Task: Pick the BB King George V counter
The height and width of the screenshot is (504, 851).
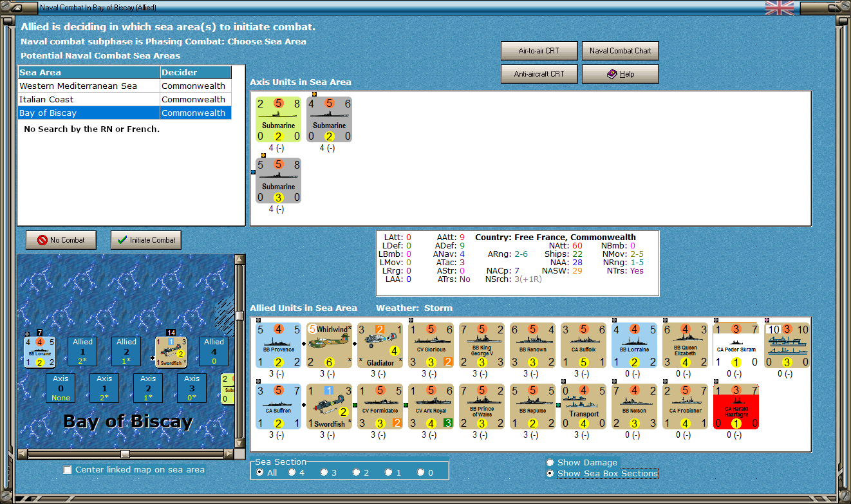Action: point(482,346)
